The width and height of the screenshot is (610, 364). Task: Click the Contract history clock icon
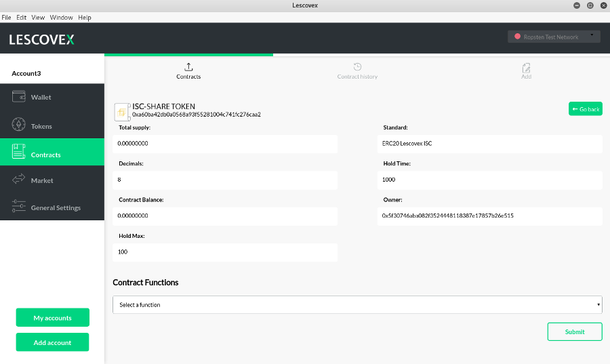point(357,67)
